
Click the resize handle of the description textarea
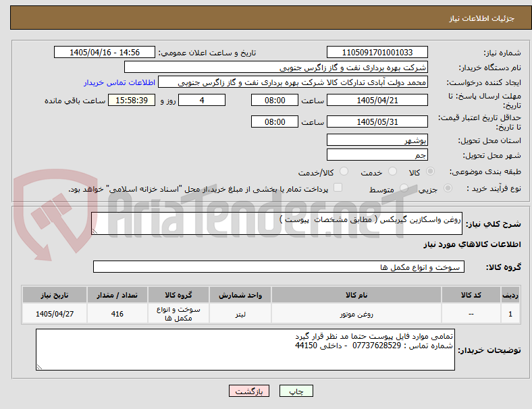pos(95,231)
